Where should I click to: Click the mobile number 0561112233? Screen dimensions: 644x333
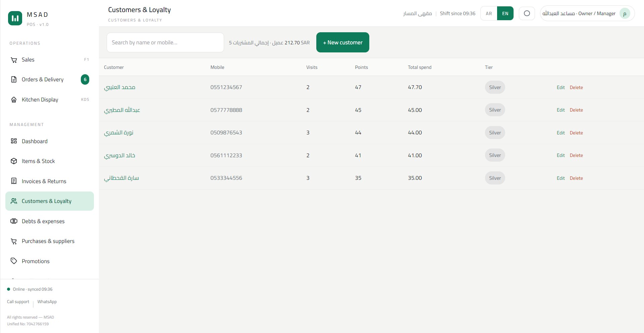(226, 155)
